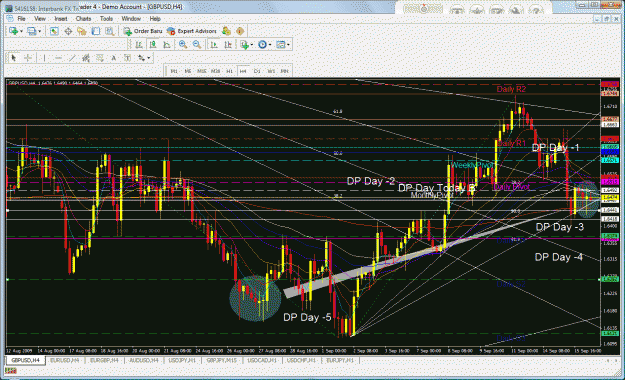Toggle chart auto scroll
The image size is (625, 380).
[x=214, y=45]
